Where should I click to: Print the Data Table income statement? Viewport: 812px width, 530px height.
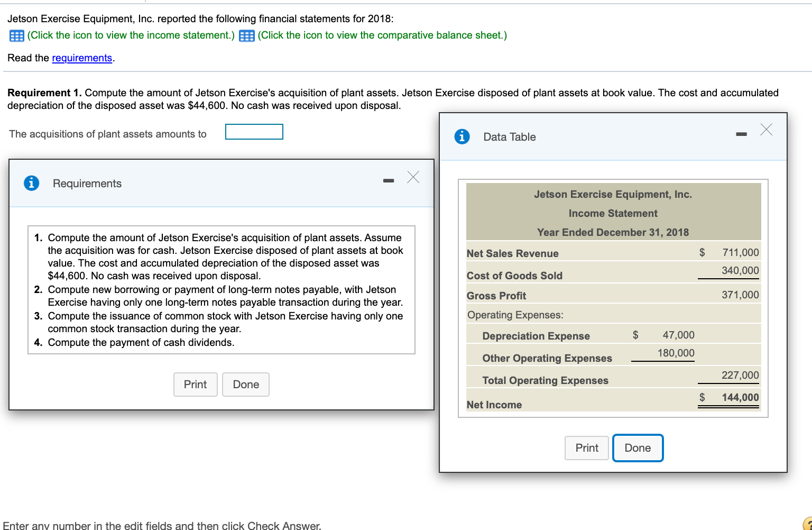587,448
